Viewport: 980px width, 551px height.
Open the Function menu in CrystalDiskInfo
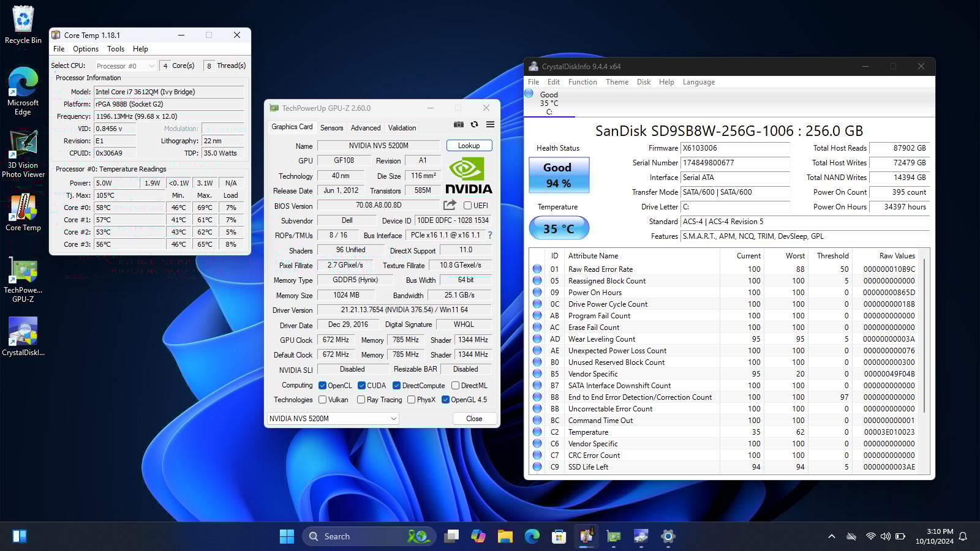pos(582,81)
